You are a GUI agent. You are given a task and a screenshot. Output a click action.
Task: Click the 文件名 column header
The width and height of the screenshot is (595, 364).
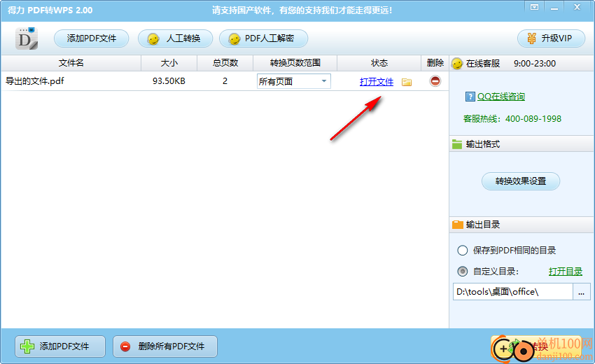(71, 63)
